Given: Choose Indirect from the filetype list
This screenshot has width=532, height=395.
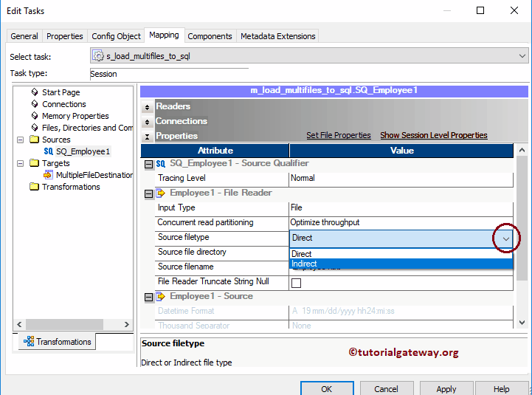Looking at the screenshot, I should pyautogui.click(x=401, y=264).
